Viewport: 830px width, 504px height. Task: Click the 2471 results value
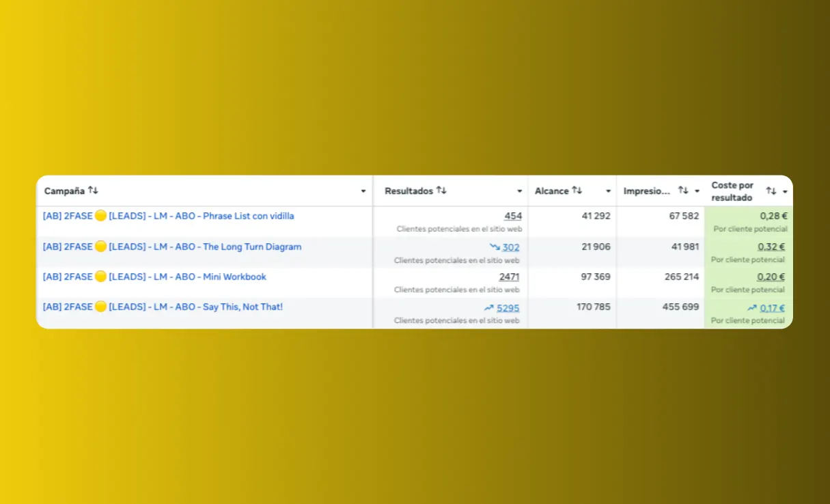point(510,277)
